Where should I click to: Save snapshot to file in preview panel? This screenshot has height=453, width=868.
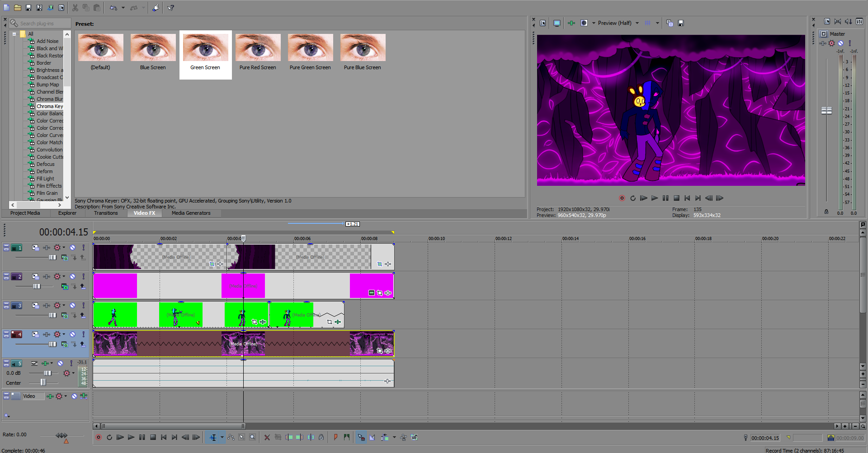pyautogui.click(x=681, y=23)
